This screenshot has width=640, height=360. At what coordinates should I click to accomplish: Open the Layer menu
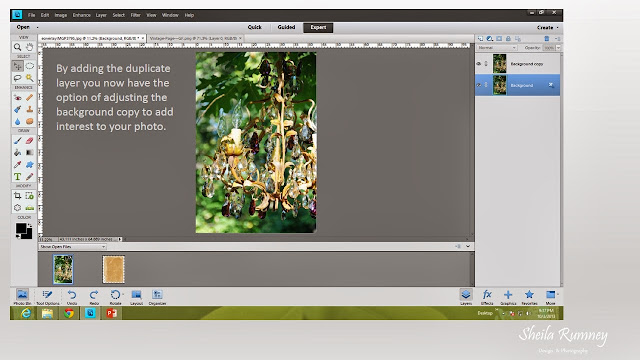pos(101,15)
